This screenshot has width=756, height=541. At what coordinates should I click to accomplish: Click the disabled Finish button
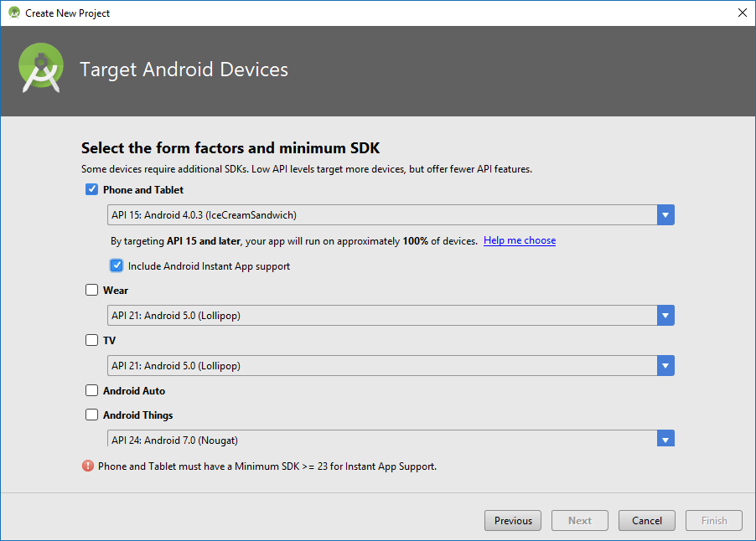click(x=714, y=520)
